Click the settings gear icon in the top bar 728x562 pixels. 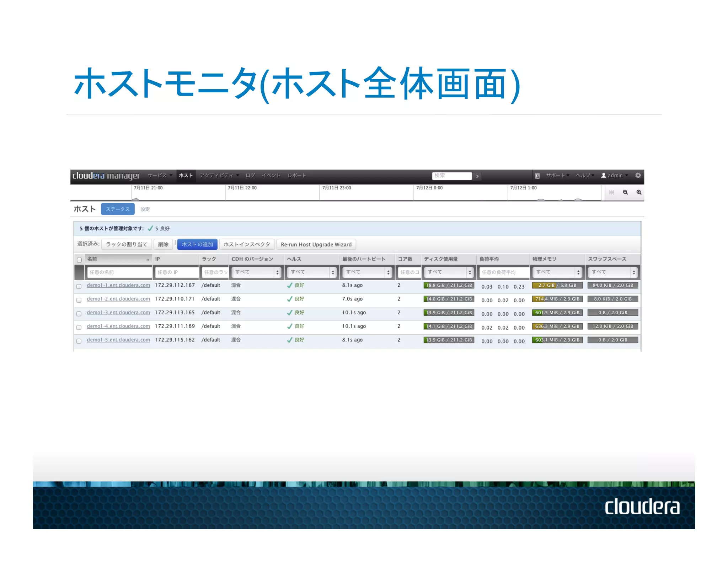638,175
